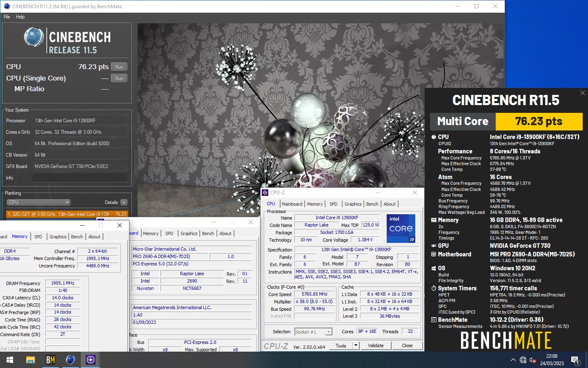Click the Uncore Frequency value 4489.0 MHz
The width and height of the screenshot is (588, 368).
click(x=98, y=266)
